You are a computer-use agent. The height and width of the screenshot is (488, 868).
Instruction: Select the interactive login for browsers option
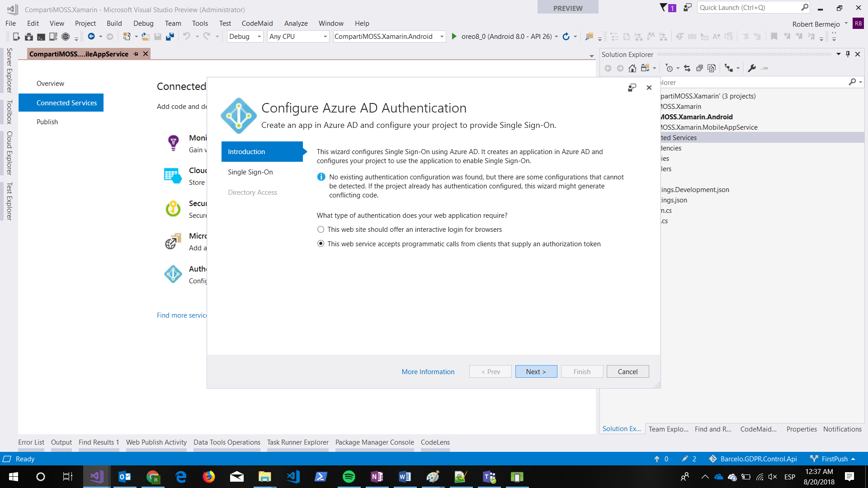pos(321,229)
